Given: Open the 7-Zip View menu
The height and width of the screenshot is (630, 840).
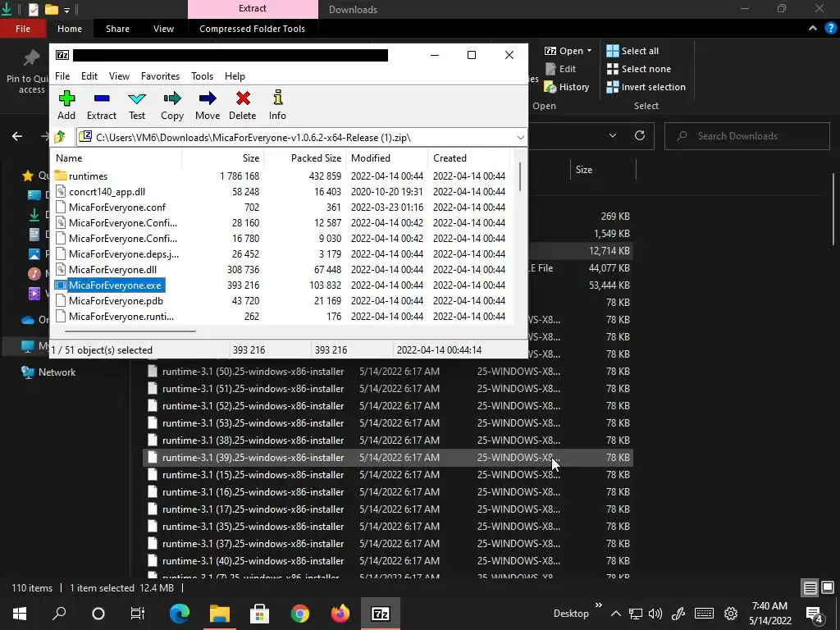Looking at the screenshot, I should tap(119, 76).
